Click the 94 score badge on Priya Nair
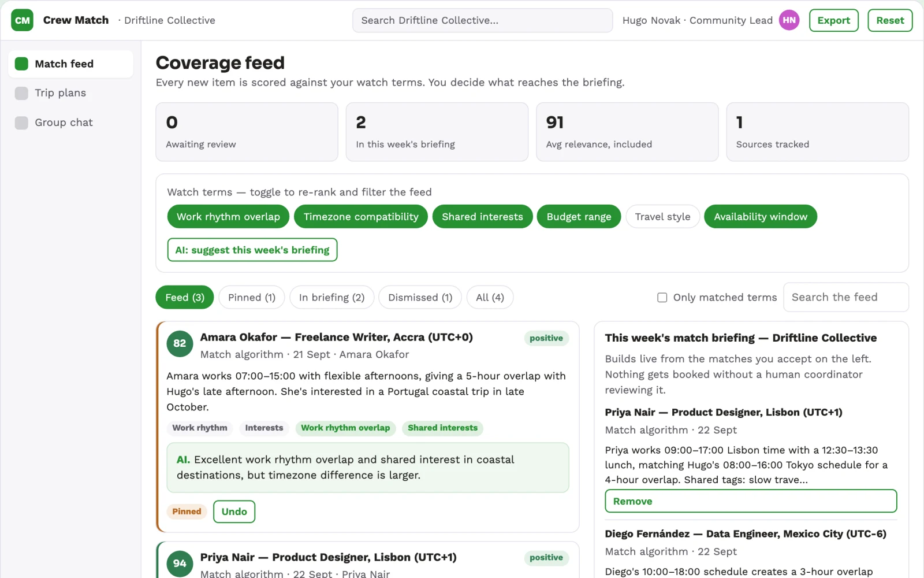The image size is (924, 578). point(180,563)
